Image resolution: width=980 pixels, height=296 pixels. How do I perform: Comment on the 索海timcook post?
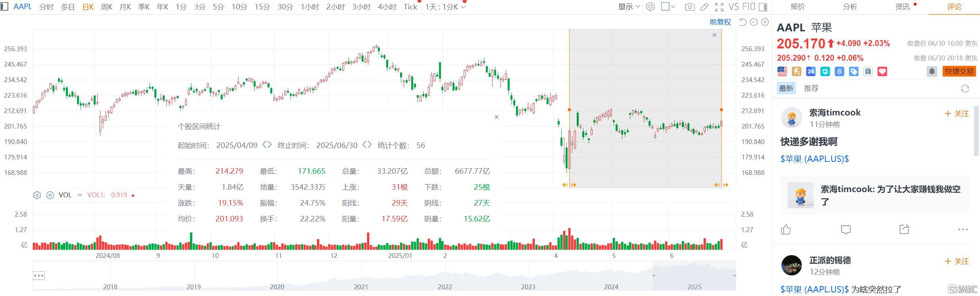pyautogui.click(x=846, y=229)
